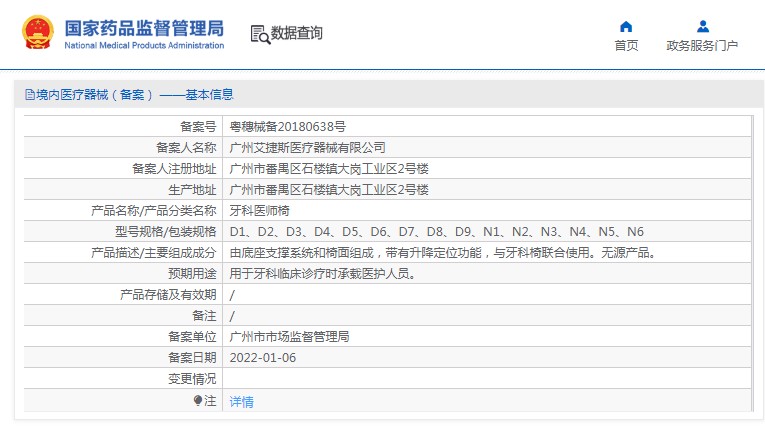Click the 变更情况 label

click(192, 379)
